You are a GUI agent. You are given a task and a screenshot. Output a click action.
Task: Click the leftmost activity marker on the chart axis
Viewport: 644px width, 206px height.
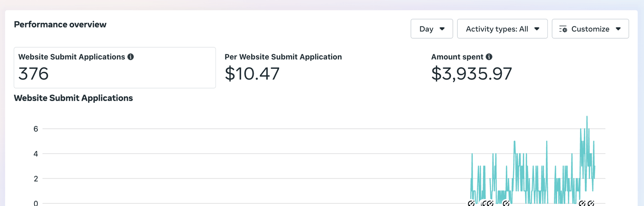click(471, 203)
